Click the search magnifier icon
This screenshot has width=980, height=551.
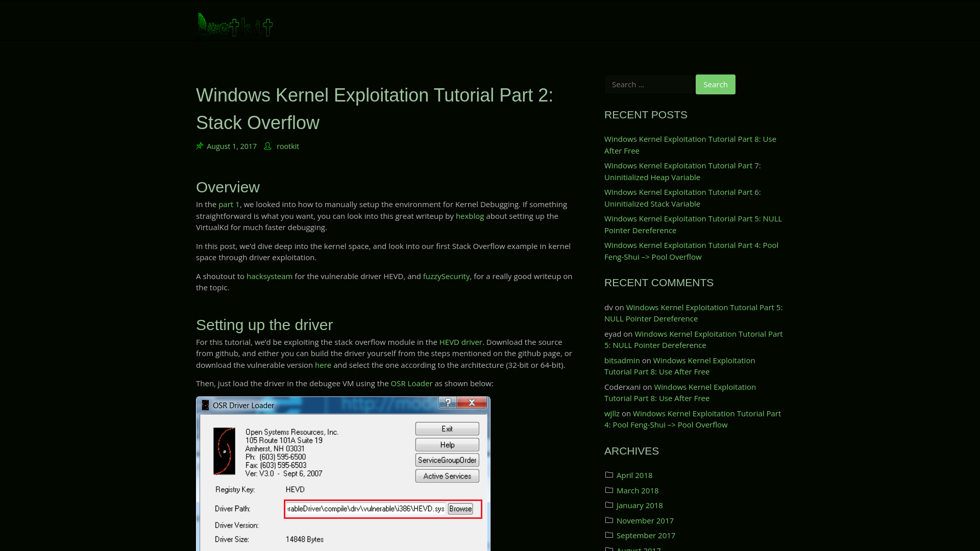coord(716,84)
